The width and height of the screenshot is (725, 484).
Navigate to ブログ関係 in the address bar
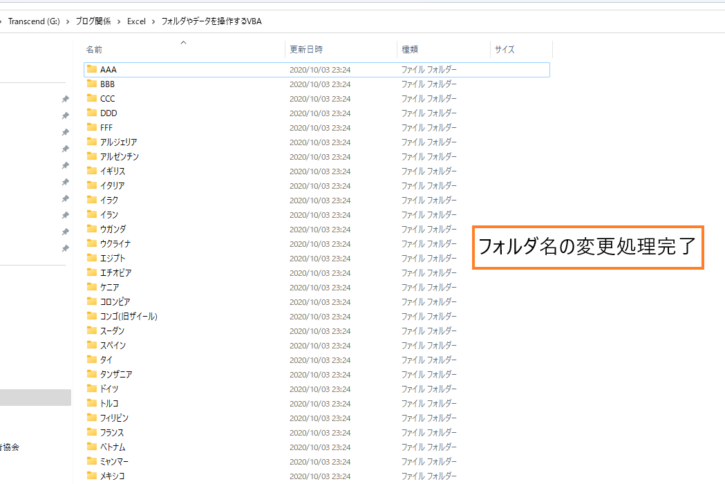(93, 21)
